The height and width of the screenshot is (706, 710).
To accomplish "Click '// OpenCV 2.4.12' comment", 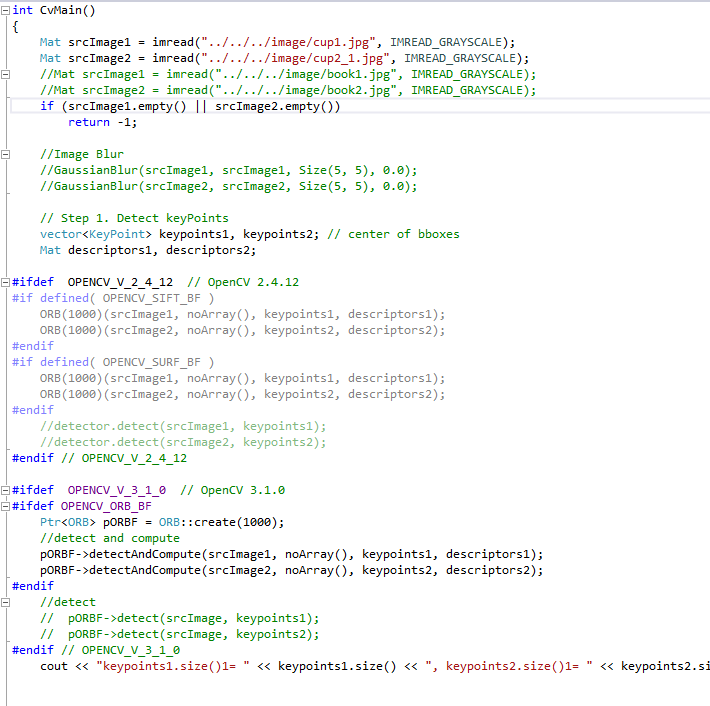I will pyautogui.click(x=243, y=283).
